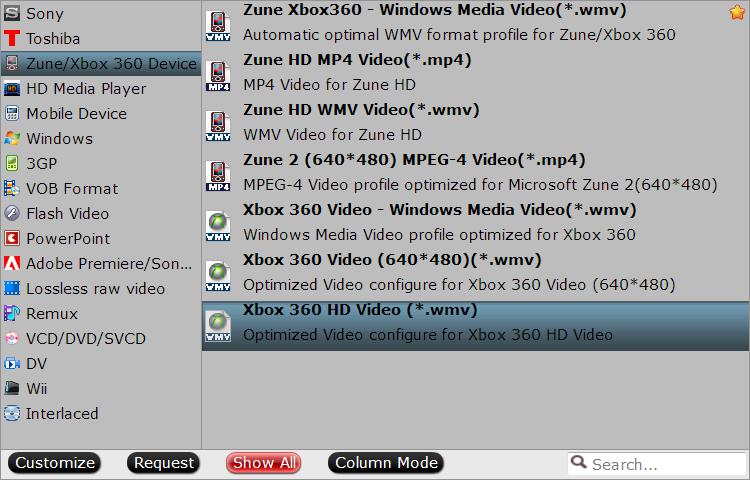
Task: Select Xbox 360 HD Video (*.wmv) profile
Action: pyautogui.click(x=475, y=326)
